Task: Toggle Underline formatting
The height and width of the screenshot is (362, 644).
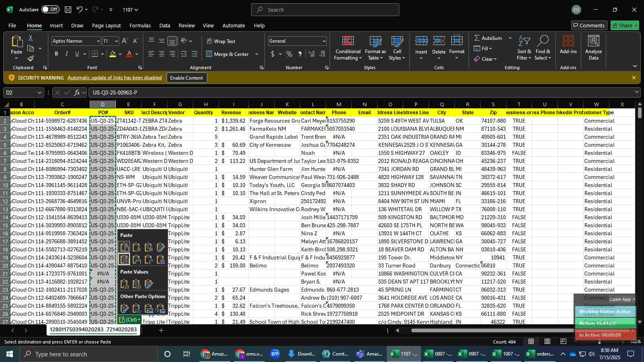Action: 77,54
